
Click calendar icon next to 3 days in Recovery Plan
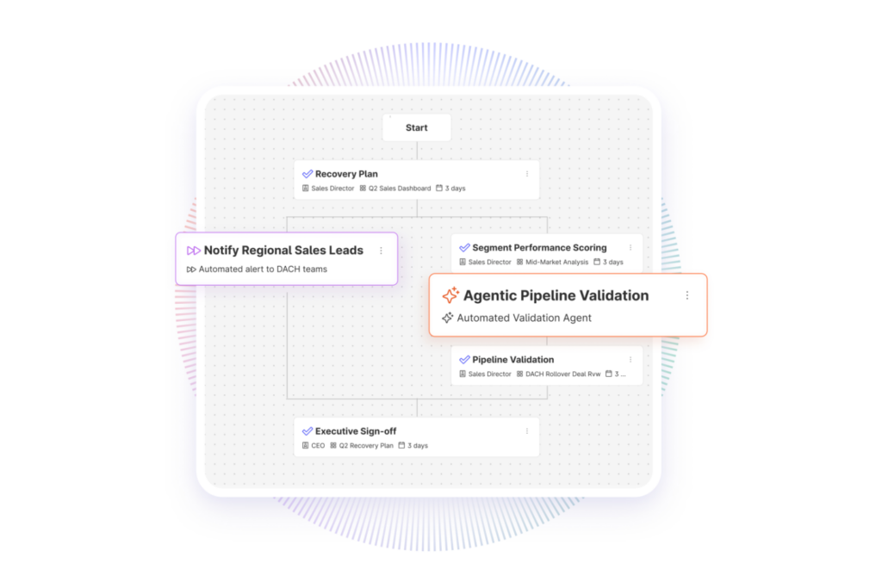point(439,189)
